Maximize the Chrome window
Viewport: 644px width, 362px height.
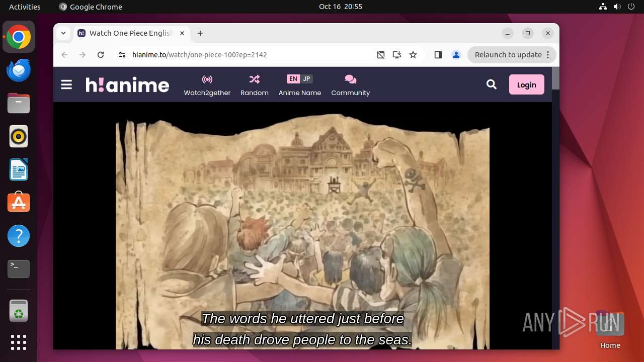click(x=528, y=33)
